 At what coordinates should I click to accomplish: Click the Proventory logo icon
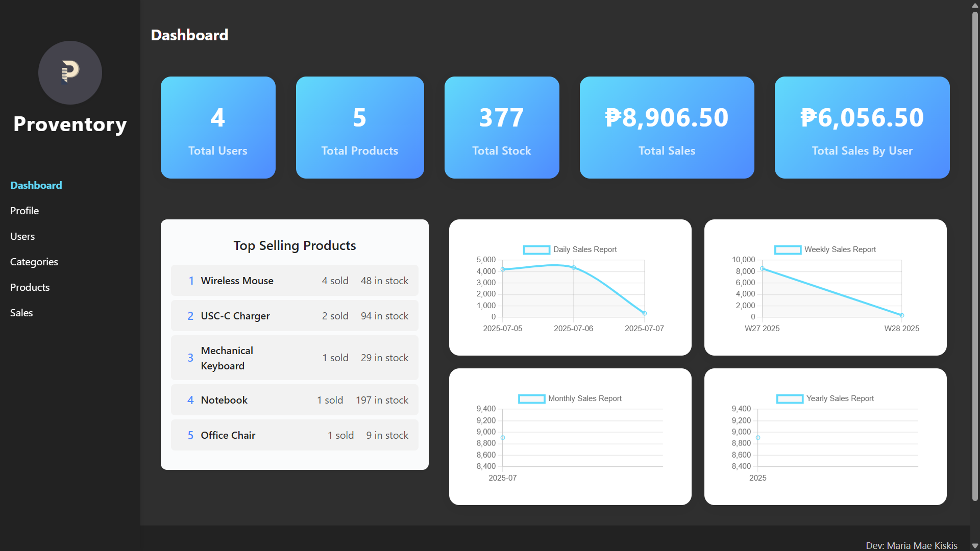(x=70, y=72)
